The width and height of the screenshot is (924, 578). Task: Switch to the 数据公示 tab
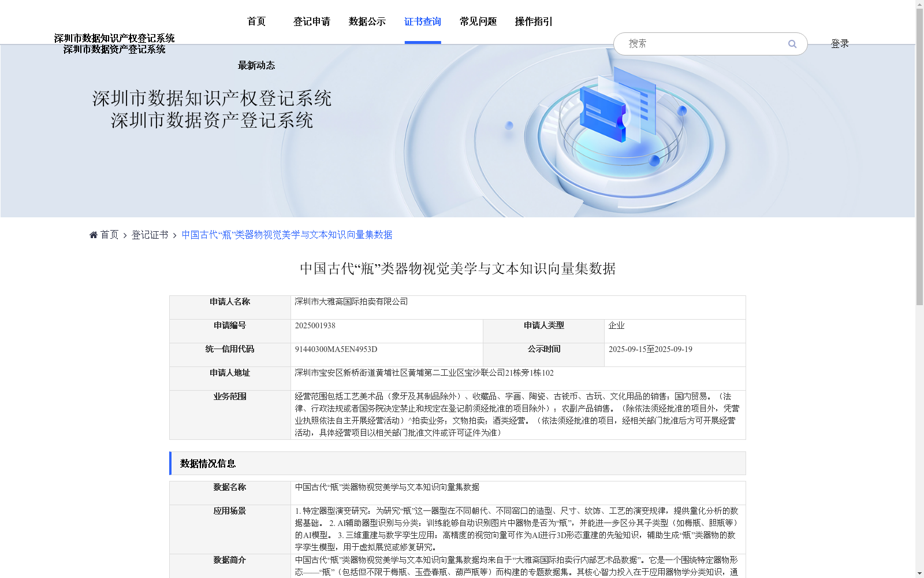point(366,21)
